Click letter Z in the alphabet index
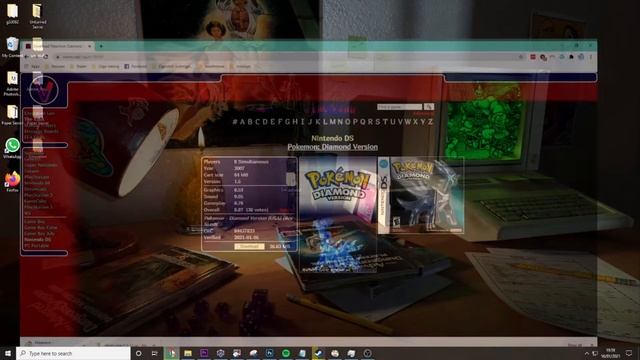Screen dimensions: 640x360 tap(430, 122)
